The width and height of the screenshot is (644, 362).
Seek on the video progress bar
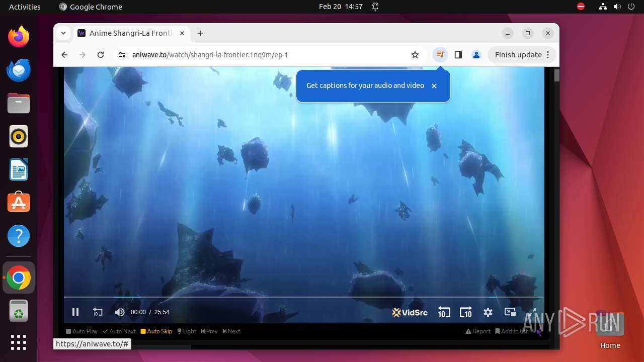click(303, 297)
